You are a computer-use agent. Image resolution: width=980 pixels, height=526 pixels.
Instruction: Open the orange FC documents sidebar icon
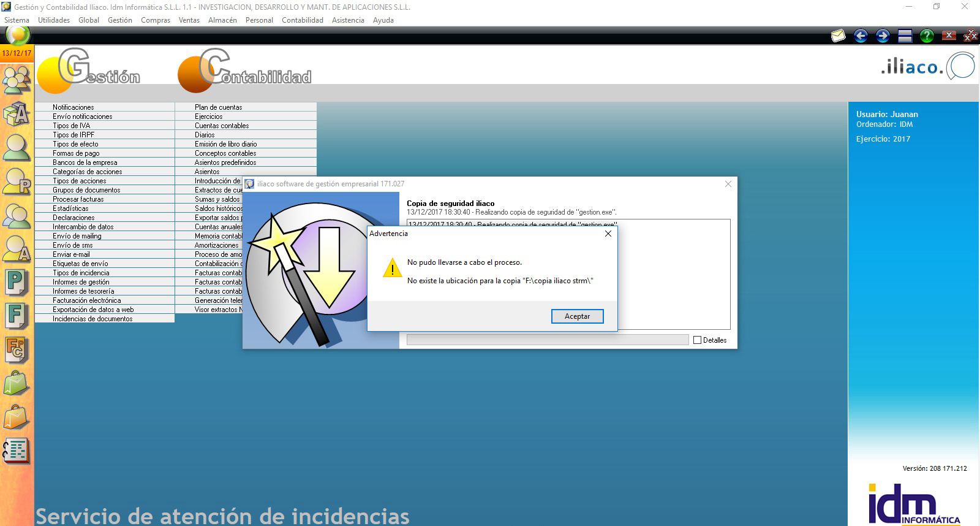[x=17, y=350]
